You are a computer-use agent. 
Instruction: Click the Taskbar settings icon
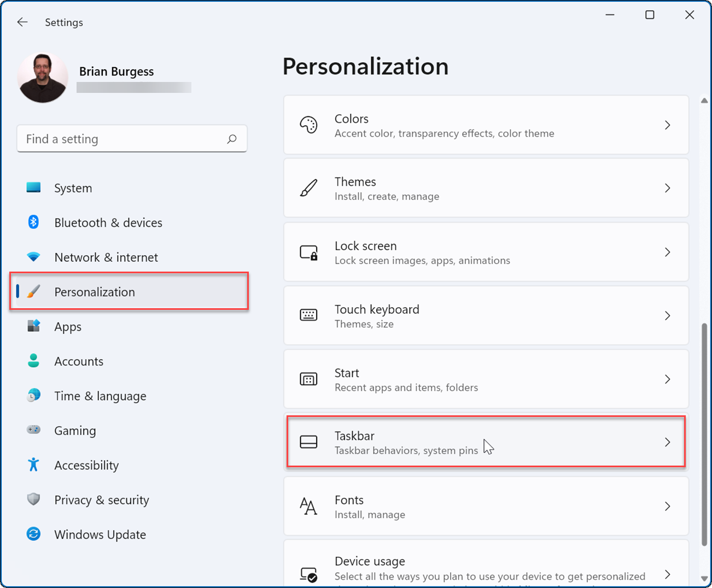(x=310, y=443)
